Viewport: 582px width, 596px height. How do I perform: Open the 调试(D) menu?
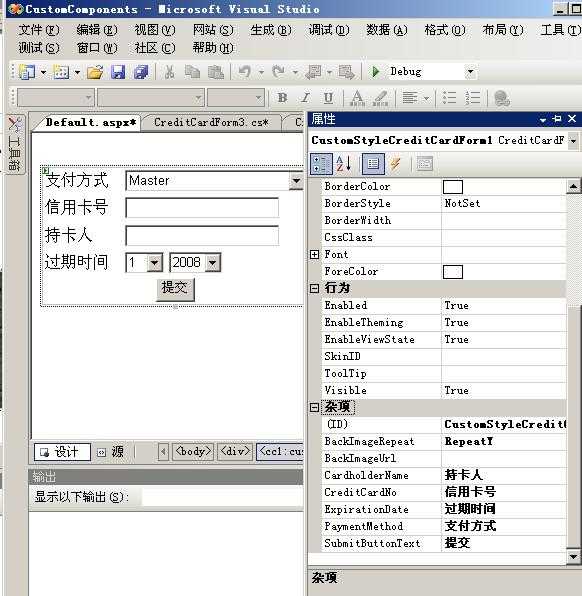coord(329,30)
